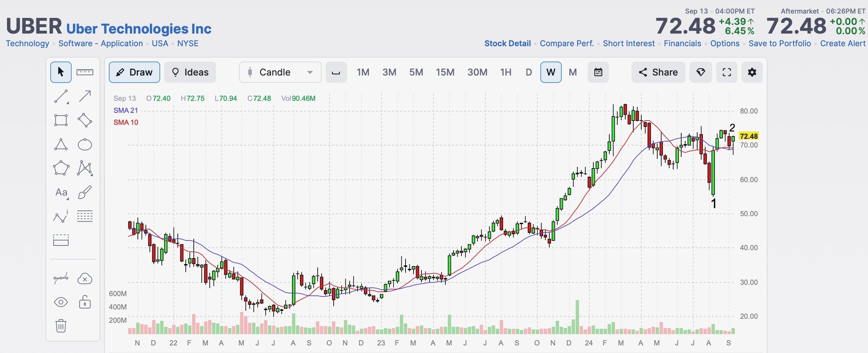
Task: Click the diamond premium icon
Action: tap(701, 72)
